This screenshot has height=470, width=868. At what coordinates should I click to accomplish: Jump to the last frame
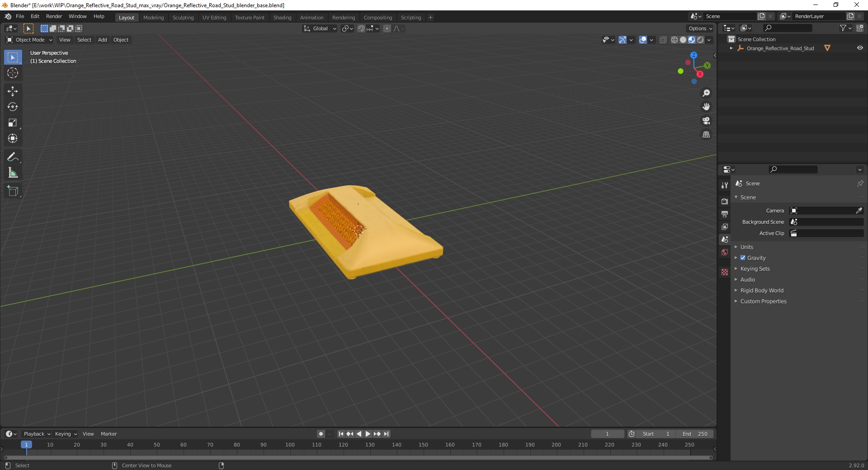pyautogui.click(x=386, y=434)
